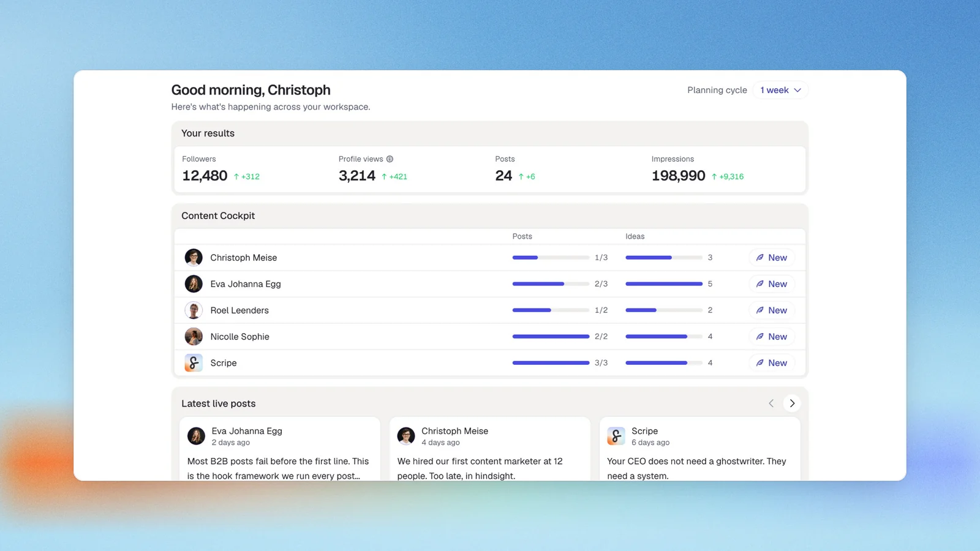Image resolution: width=980 pixels, height=551 pixels.
Task: Click the Posts count 24
Action: tap(503, 176)
